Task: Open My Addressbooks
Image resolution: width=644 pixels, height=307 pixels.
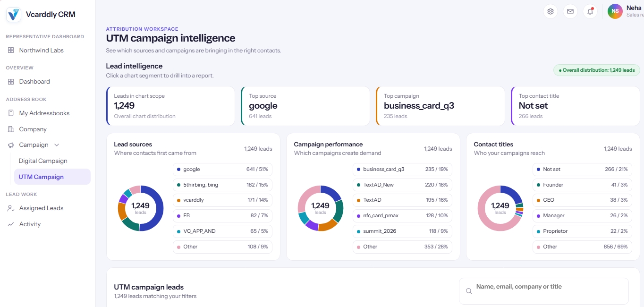Action: pyautogui.click(x=45, y=113)
